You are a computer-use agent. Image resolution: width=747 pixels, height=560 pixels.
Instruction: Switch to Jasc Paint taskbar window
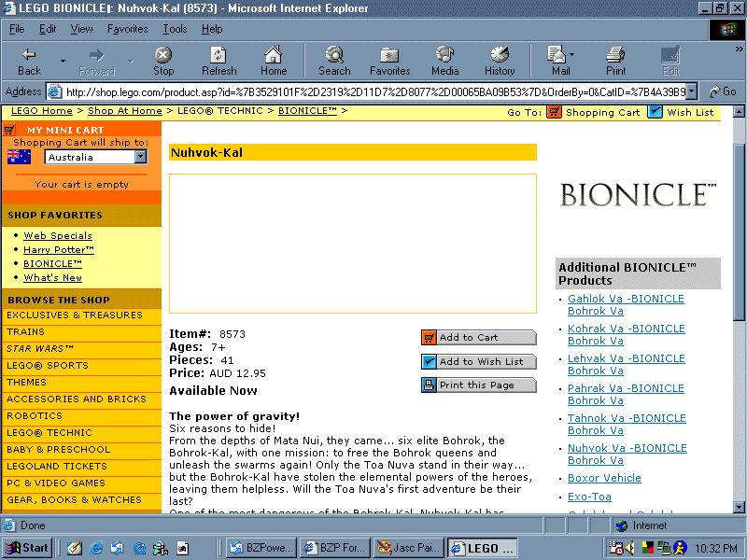pos(409,548)
